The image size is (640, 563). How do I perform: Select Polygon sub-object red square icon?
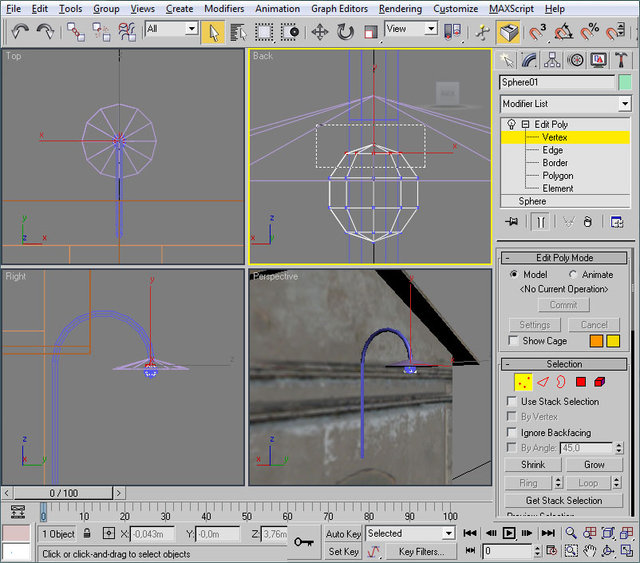tap(581, 382)
